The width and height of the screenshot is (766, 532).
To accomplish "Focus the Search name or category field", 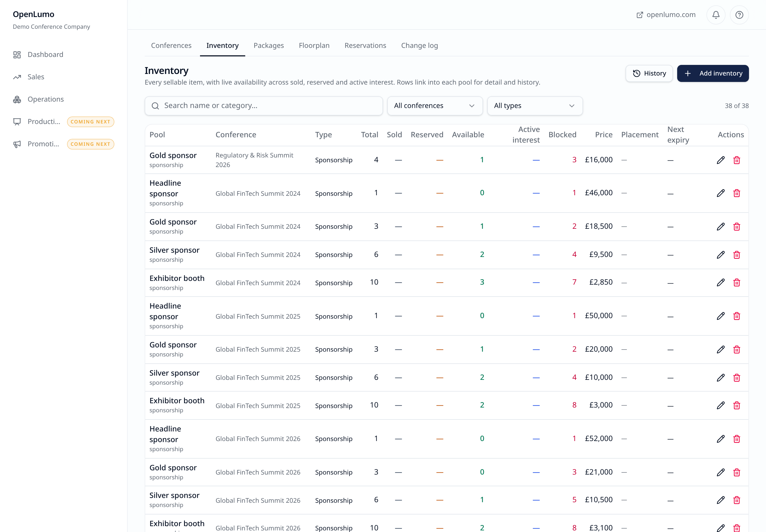I will (x=263, y=106).
